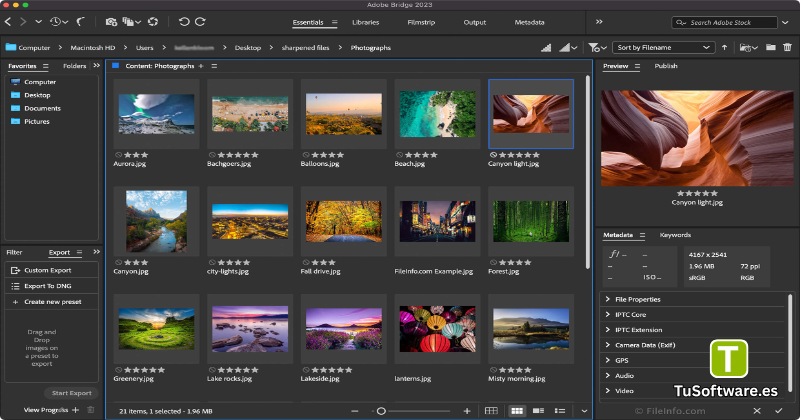Switch to thumbnails view
This screenshot has height=420, width=800.
(517, 411)
